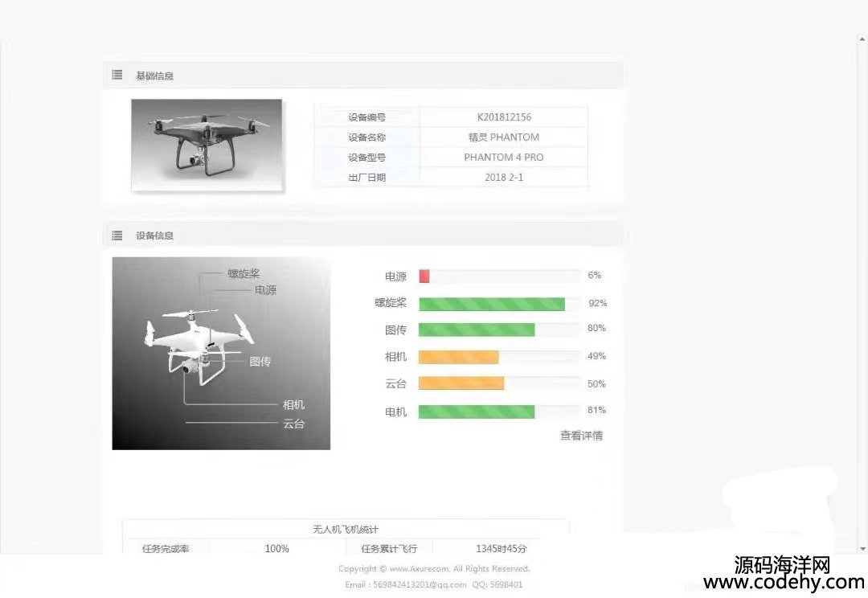The height and width of the screenshot is (598, 868).
Task: Click the 电源 label beside the red bar
Action: tap(395, 276)
